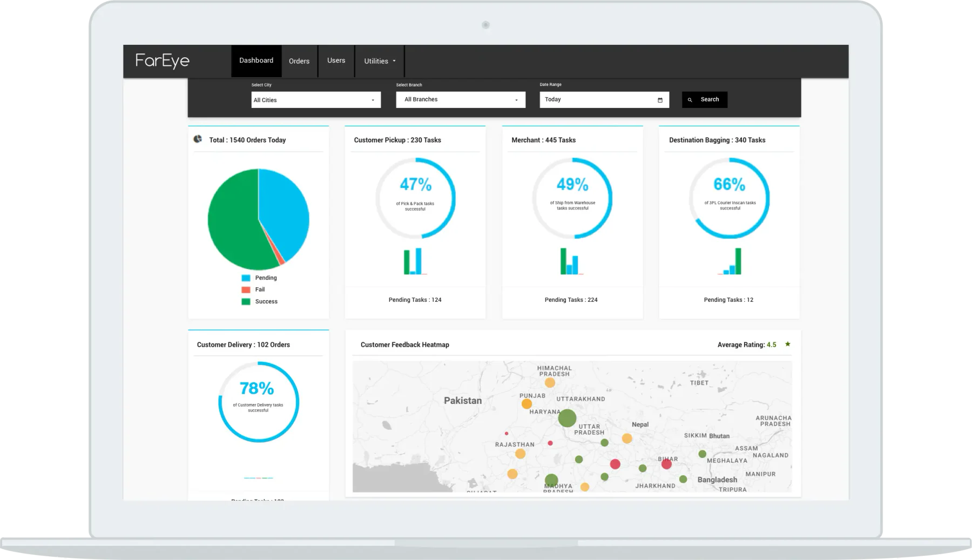
Task: Expand the Utilities menu
Action: pos(380,61)
